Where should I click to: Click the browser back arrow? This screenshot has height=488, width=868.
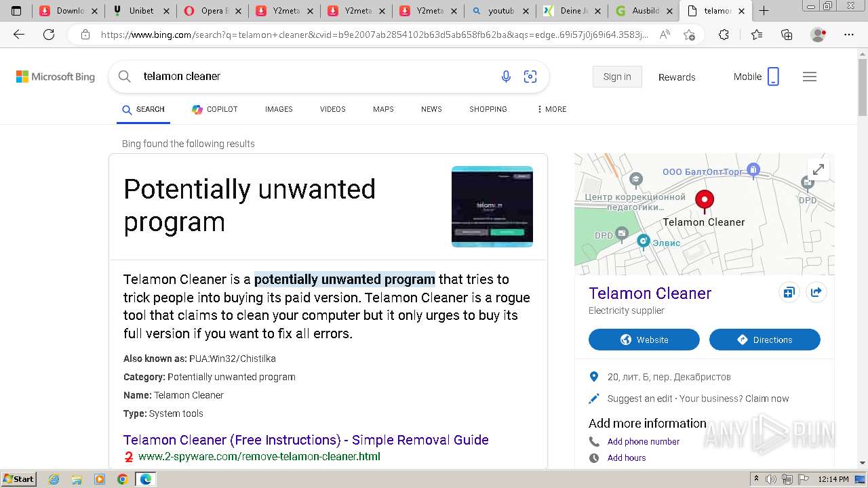coord(19,35)
